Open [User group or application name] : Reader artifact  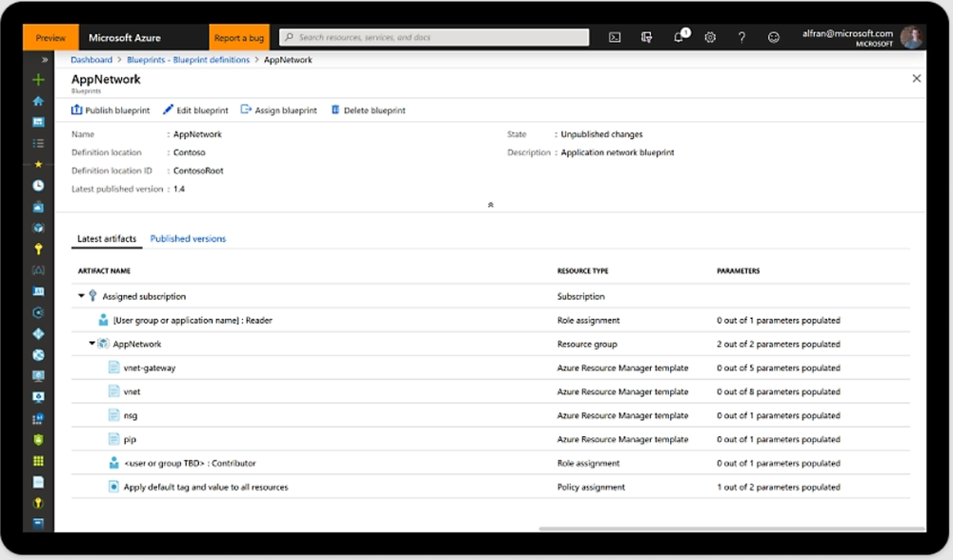(x=193, y=320)
